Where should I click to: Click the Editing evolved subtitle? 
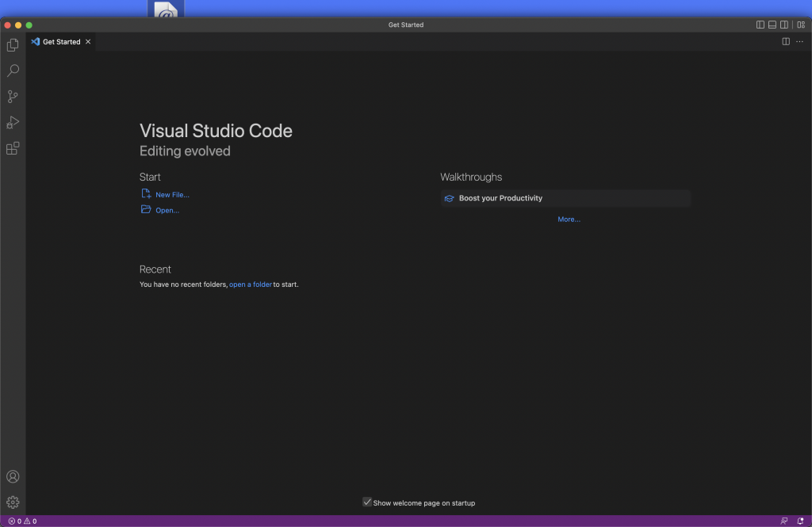(185, 151)
